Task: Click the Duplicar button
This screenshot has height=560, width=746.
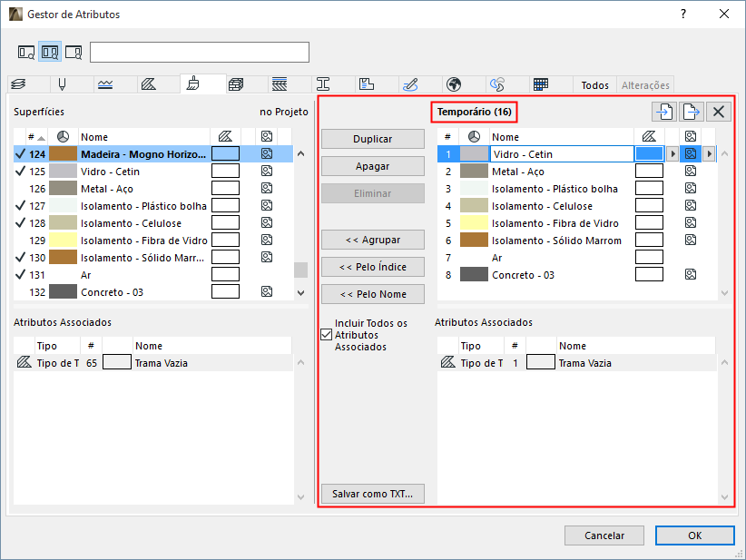Action: [x=372, y=139]
